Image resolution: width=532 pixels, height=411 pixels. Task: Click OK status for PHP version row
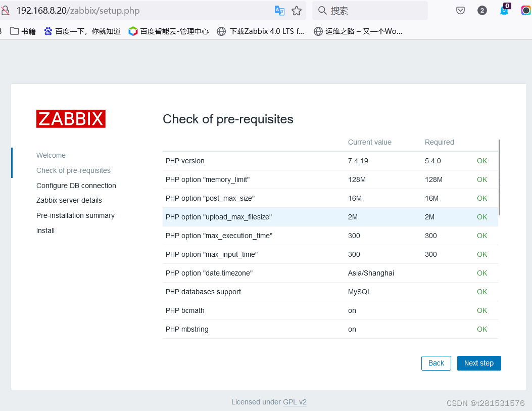click(x=482, y=161)
